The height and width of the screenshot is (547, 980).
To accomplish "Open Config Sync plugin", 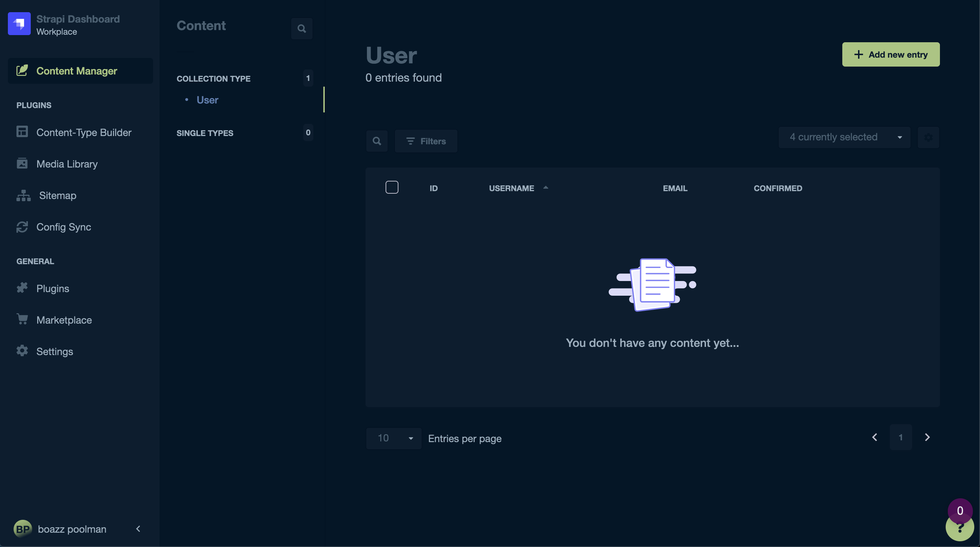I will tap(64, 227).
